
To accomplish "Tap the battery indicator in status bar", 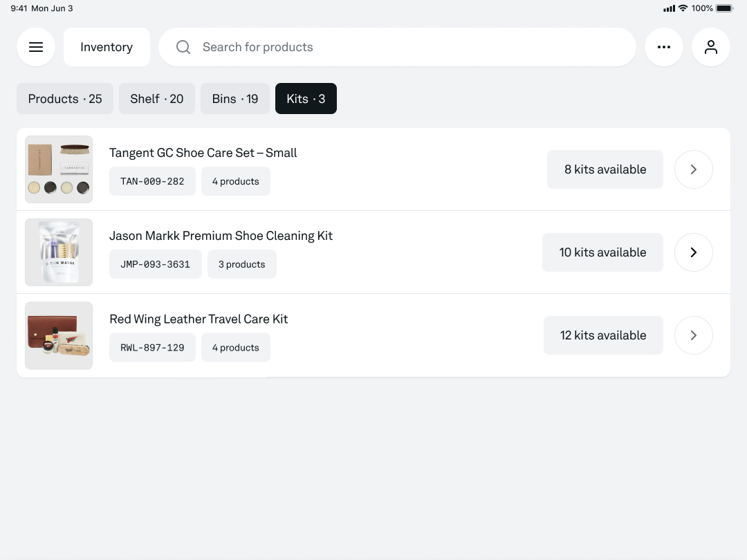I will pos(725,8).
